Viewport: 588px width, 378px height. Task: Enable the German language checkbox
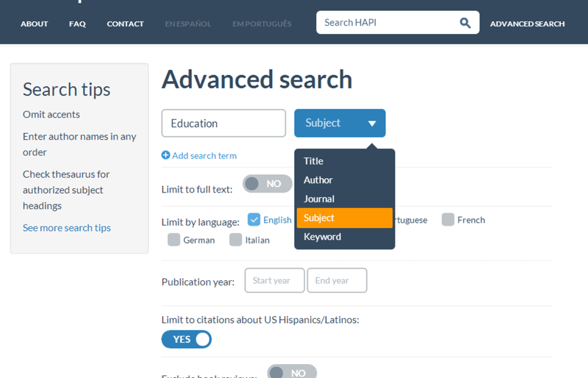pos(174,240)
